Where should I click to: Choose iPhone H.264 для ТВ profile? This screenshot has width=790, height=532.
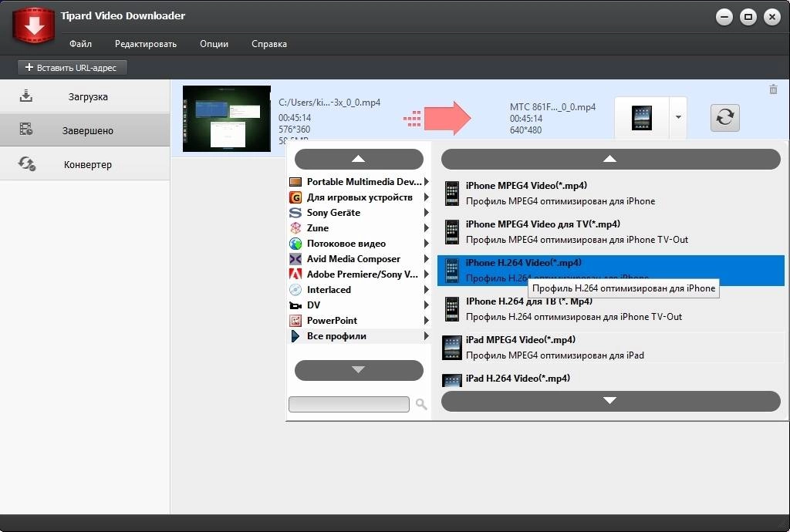pos(611,309)
